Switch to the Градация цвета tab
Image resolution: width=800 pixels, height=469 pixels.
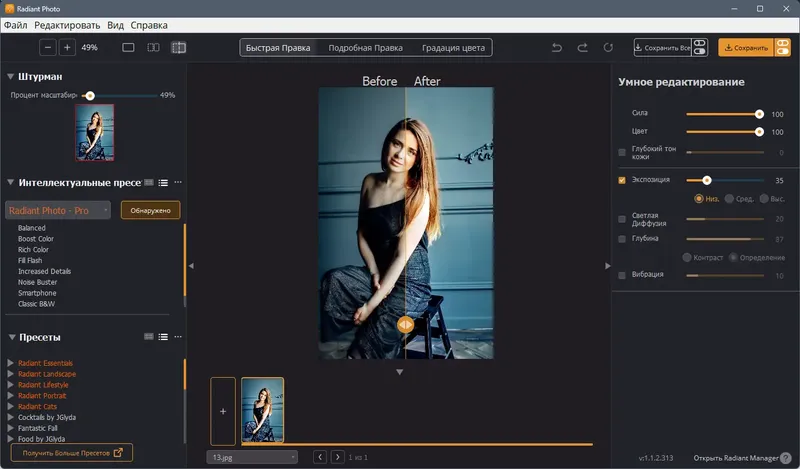pyautogui.click(x=452, y=47)
